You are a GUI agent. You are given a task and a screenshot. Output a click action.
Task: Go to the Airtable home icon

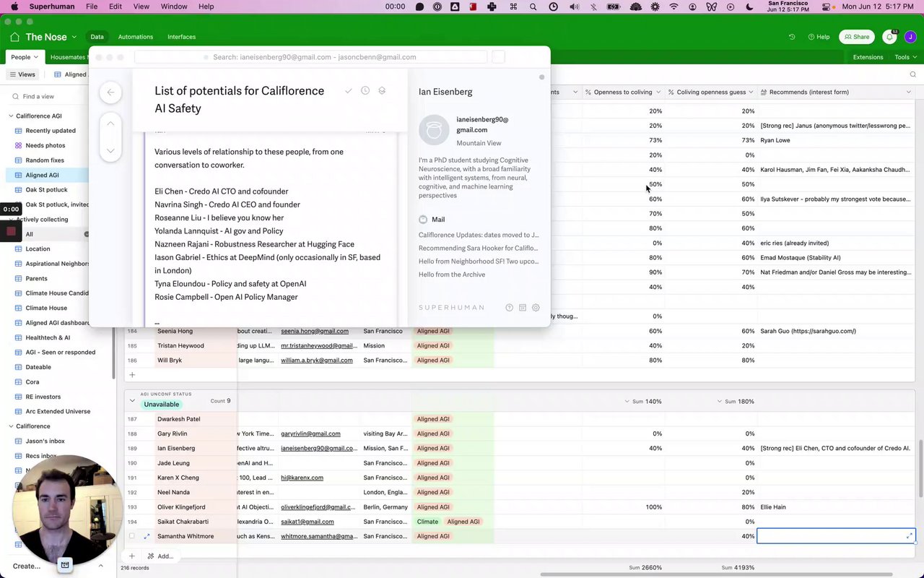point(14,37)
